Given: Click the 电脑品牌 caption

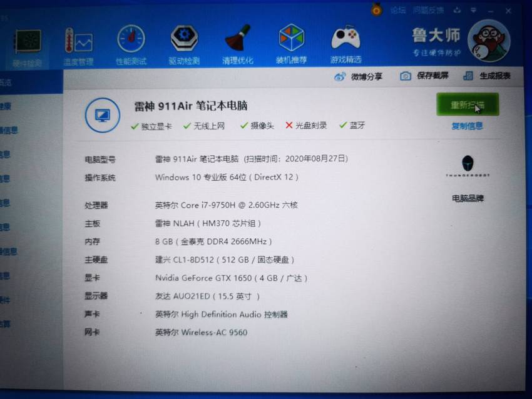Looking at the screenshot, I should (468, 198).
